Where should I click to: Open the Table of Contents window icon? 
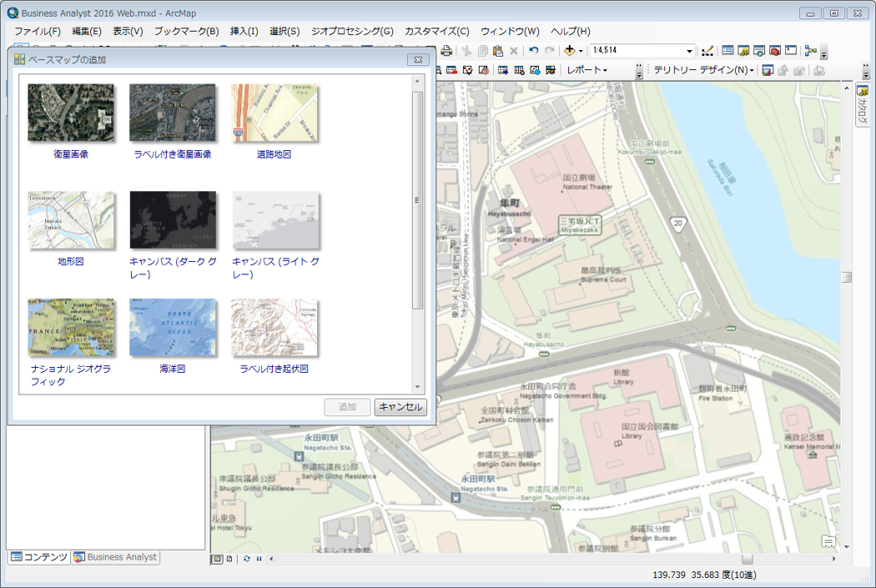(727, 51)
